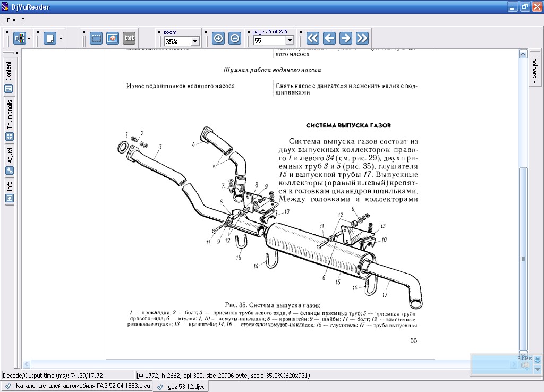The height and width of the screenshot is (392, 544).
Task: Click the Info panel icon
Action: coord(10,198)
